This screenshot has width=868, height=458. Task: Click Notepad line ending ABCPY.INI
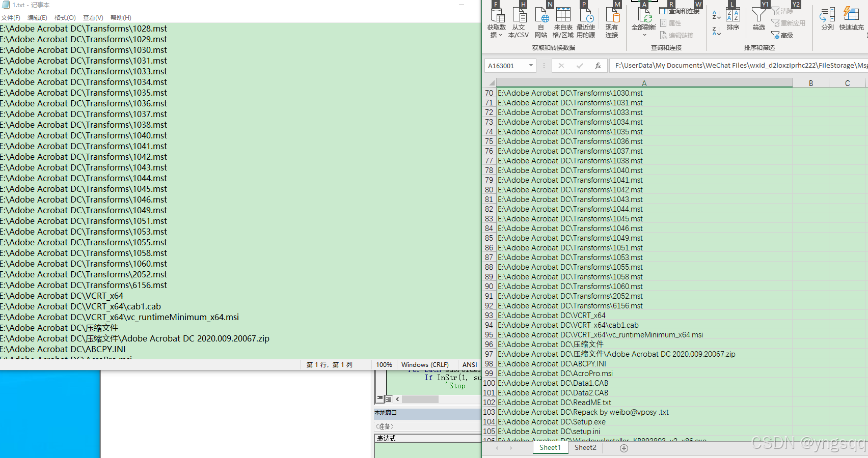point(63,349)
